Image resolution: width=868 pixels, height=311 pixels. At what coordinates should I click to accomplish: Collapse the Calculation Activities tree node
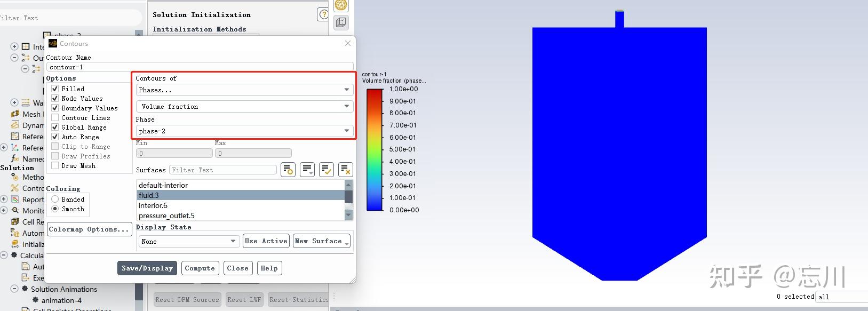[x=4, y=255]
